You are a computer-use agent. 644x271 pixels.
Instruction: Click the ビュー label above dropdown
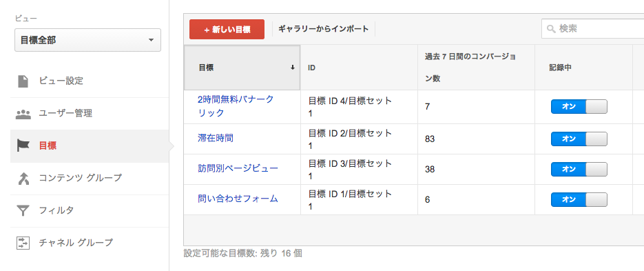click(x=26, y=18)
